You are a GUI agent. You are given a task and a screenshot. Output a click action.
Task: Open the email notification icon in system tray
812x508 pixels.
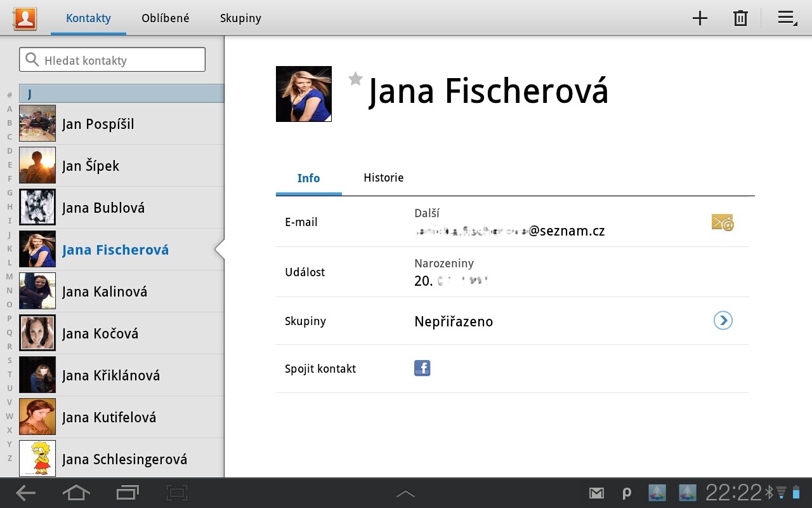click(596, 493)
